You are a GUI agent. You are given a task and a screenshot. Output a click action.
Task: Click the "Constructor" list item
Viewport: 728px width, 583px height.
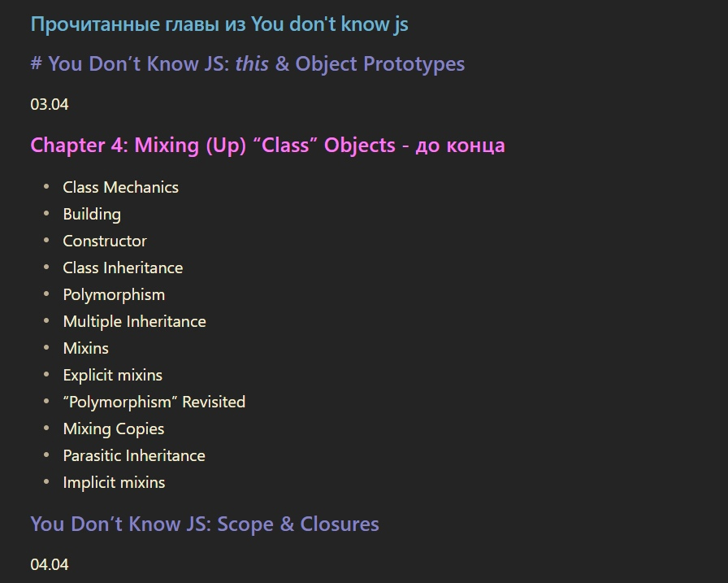[x=105, y=241]
